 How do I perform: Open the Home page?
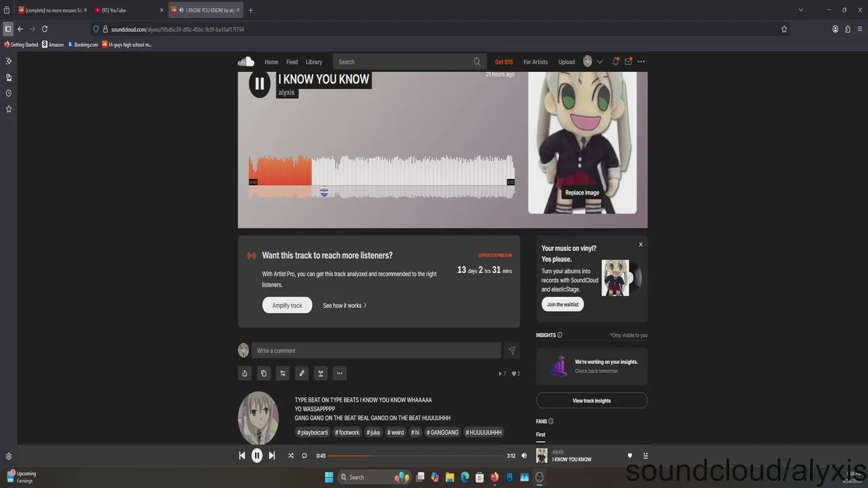271,62
